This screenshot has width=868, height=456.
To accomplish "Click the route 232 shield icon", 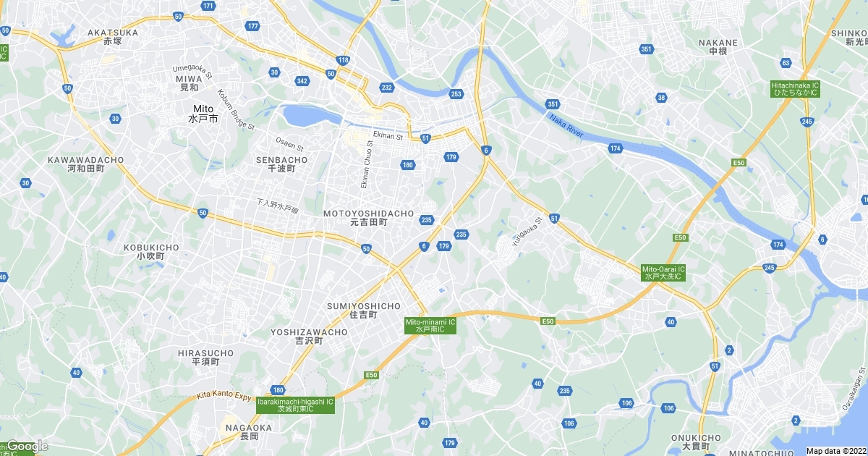I will (387, 88).
